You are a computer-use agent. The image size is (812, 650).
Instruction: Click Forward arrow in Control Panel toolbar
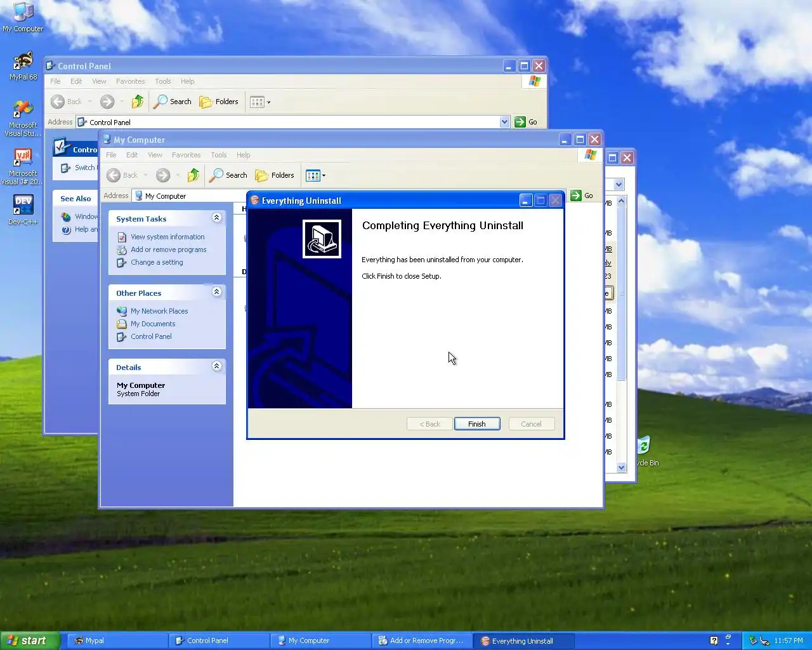click(x=107, y=102)
